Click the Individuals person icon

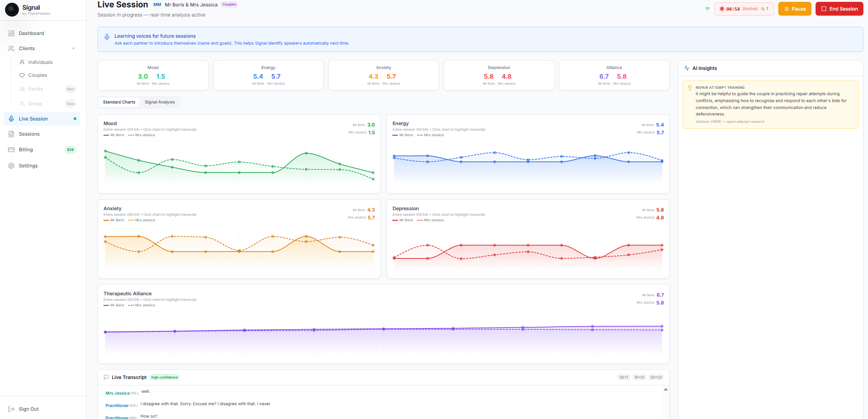coord(22,62)
